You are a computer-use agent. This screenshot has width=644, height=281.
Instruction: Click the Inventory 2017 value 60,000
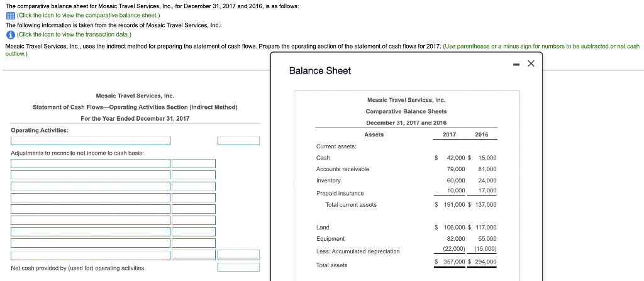tap(456, 180)
